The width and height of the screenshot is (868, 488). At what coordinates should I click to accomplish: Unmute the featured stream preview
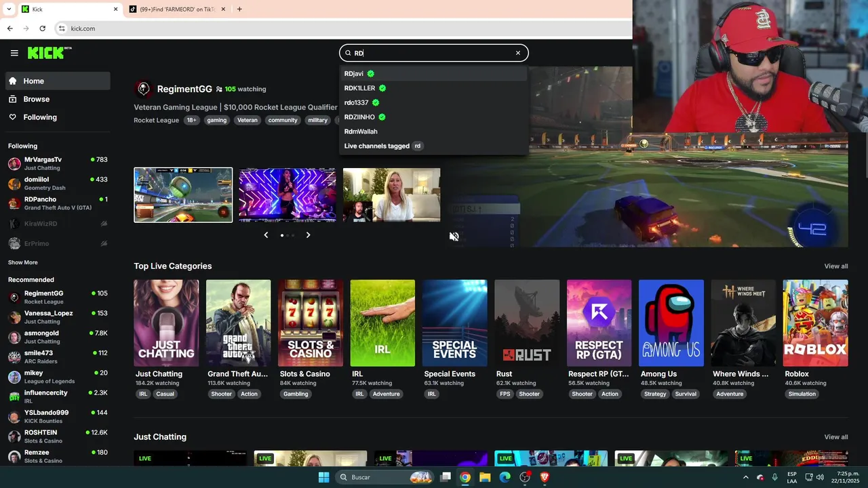[454, 237]
